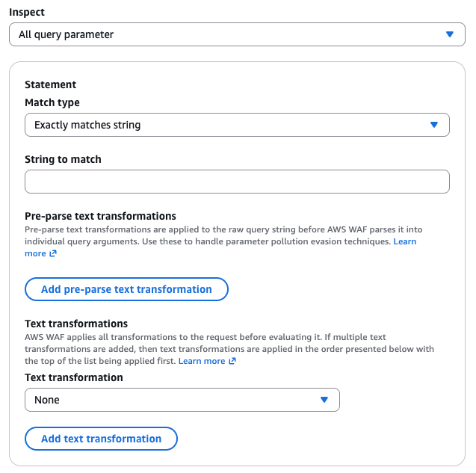Add another text transformation
Screen dimensions: 476x473
pyautogui.click(x=101, y=439)
